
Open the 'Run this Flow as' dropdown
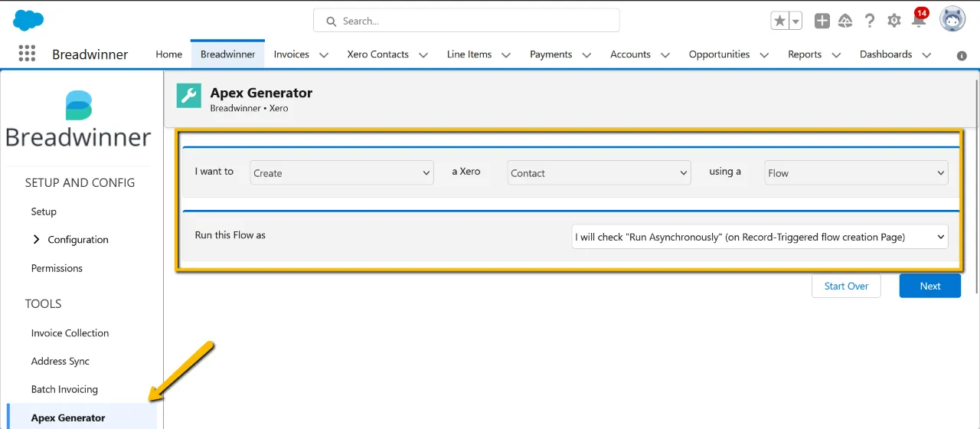click(760, 237)
